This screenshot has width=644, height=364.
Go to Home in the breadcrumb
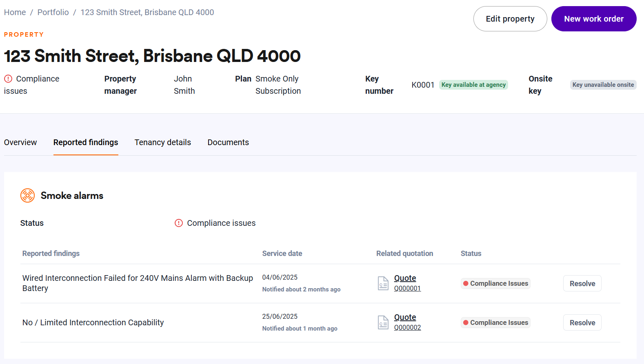[x=15, y=12]
